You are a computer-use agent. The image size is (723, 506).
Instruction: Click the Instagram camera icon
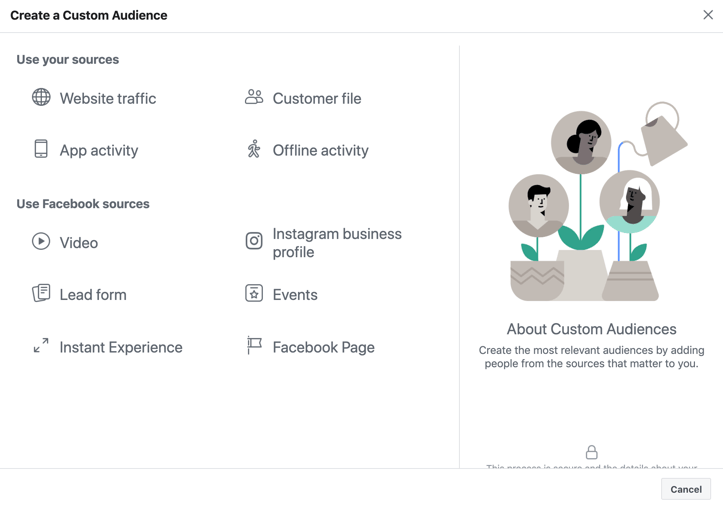coord(254,241)
